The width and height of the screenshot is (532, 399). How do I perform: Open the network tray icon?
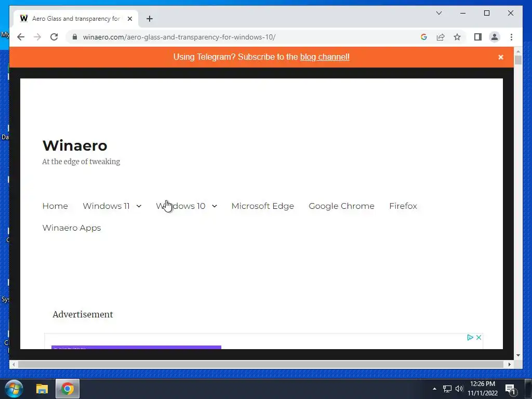[447, 389]
